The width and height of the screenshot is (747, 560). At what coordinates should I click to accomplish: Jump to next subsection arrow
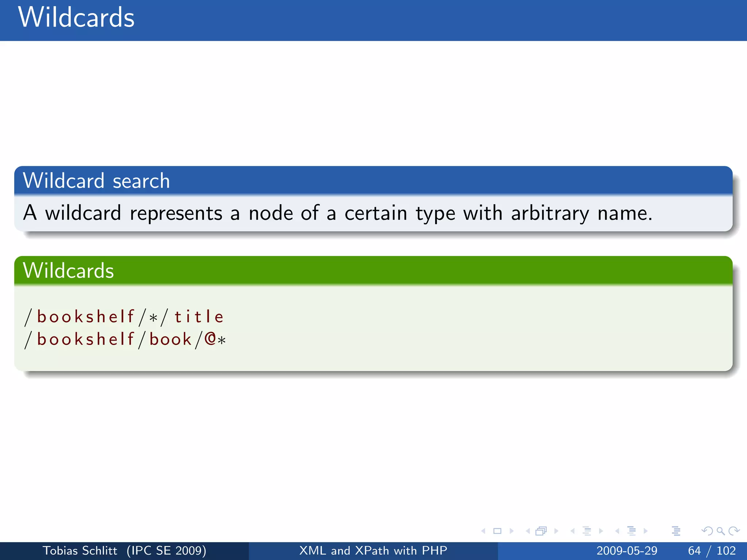601,531
